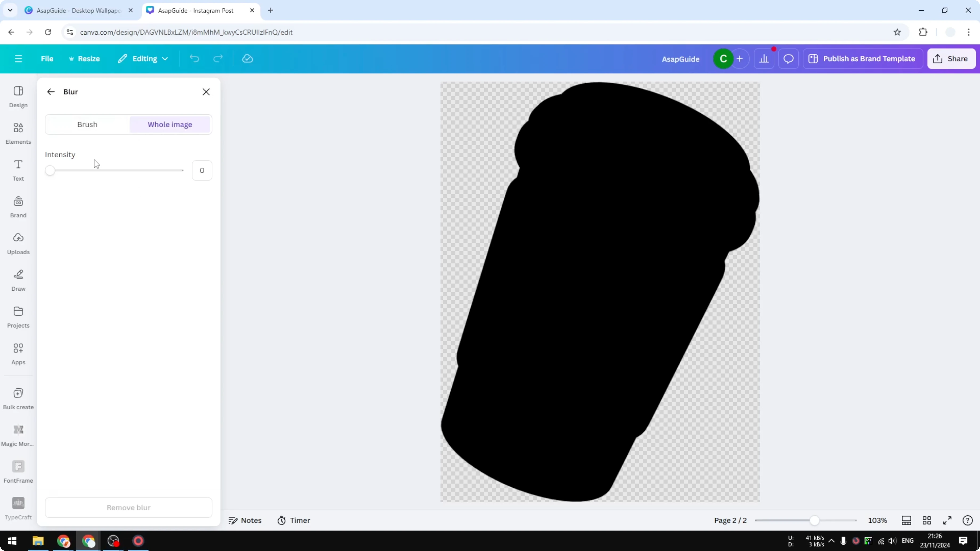This screenshot has height=551, width=980.
Task: Click the intensity value input field
Action: pos(202,170)
